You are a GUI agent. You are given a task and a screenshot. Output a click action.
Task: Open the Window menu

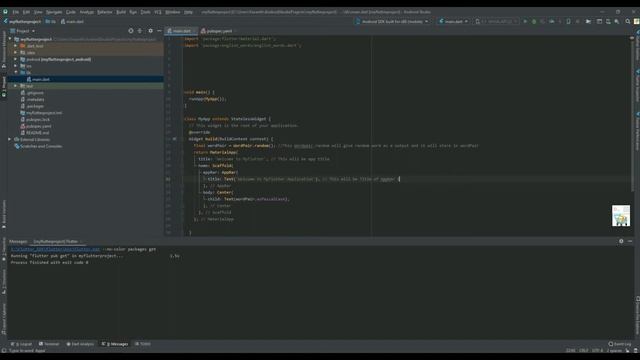click(173, 12)
